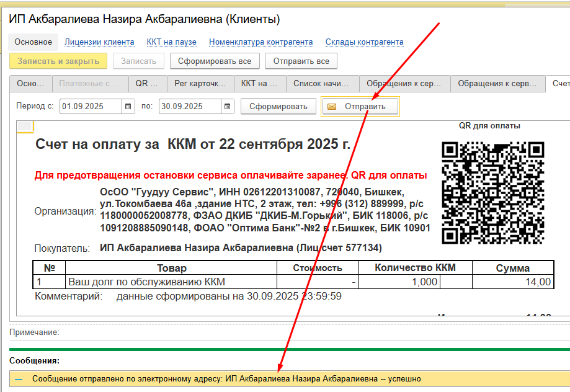Click the Сумма cell 14,00
570x392 pixels.
513,282
